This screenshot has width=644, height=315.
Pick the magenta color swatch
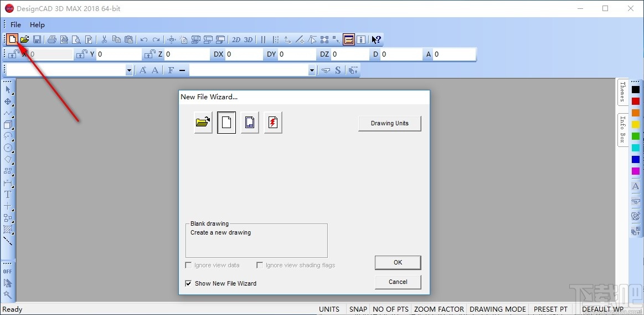pyautogui.click(x=636, y=171)
